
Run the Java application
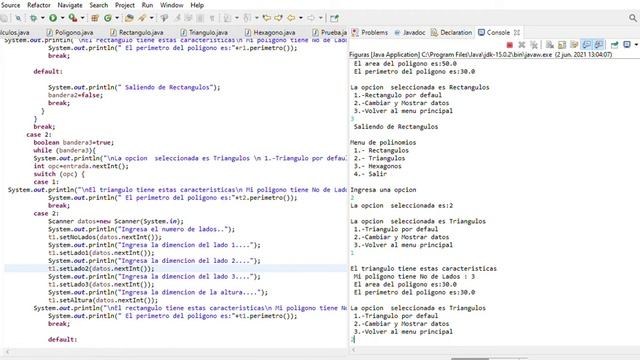pyautogui.click(x=53, y=18)
